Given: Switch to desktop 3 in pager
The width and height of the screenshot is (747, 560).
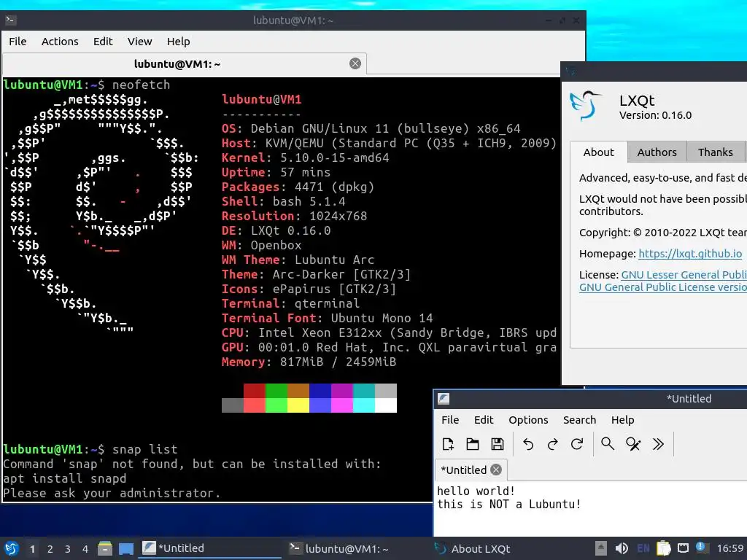Looking at the screenshot, I should pos(68,549).
